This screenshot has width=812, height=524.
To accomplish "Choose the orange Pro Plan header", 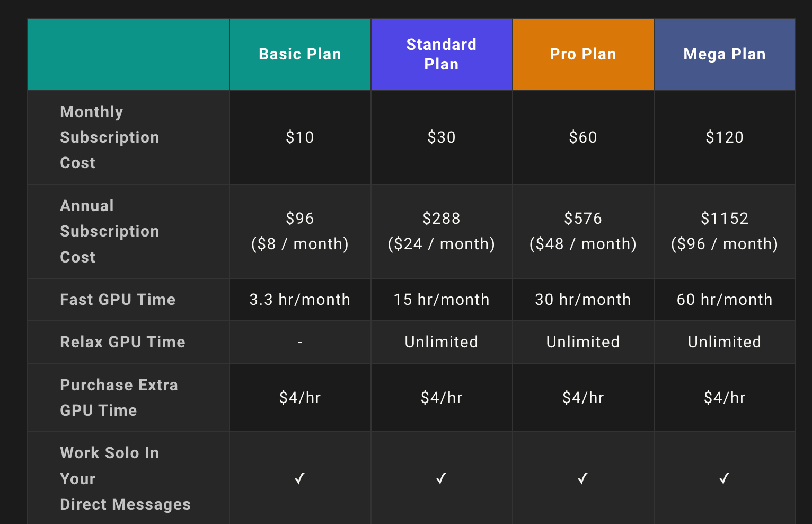I will (x=583, y=54).
